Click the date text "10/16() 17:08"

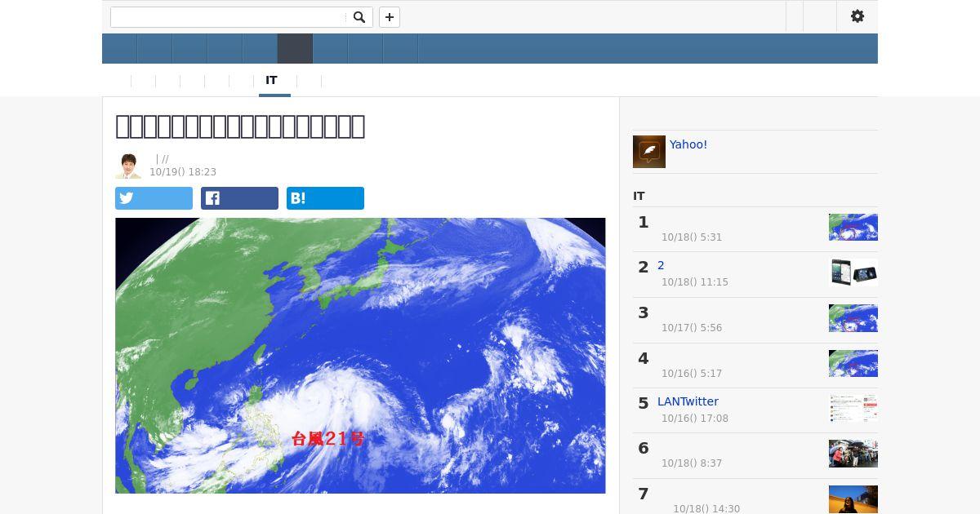click(695, 419)
